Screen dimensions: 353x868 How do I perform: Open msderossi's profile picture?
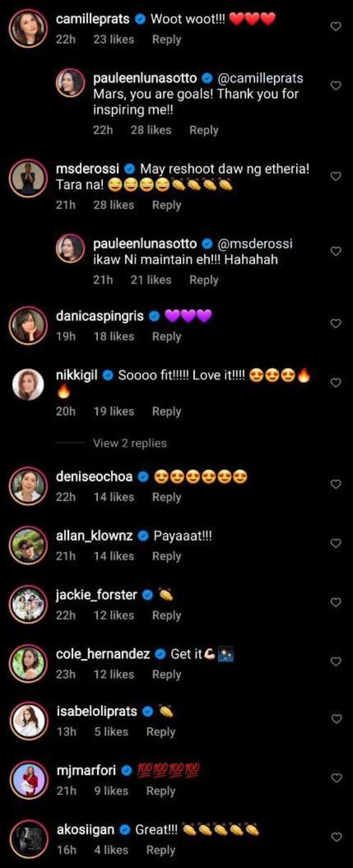[28, 176]
